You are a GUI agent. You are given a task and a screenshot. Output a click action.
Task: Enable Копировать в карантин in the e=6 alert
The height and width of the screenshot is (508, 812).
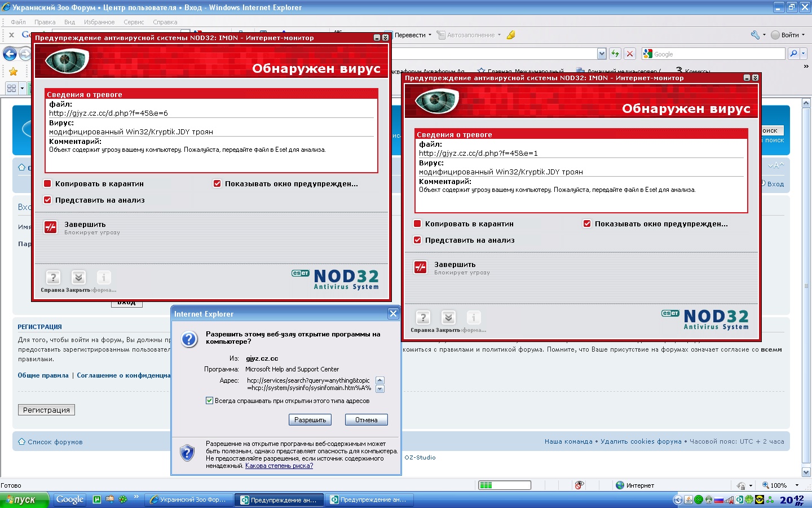48,183
